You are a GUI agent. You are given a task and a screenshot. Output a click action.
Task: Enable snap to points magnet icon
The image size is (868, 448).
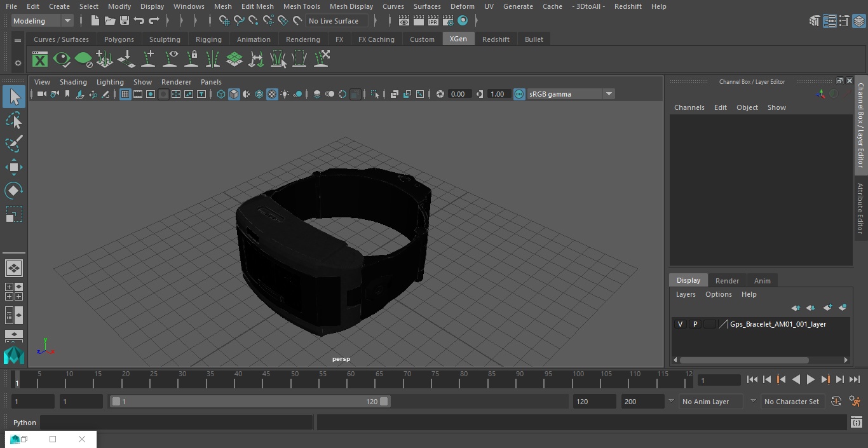point(254,21)
